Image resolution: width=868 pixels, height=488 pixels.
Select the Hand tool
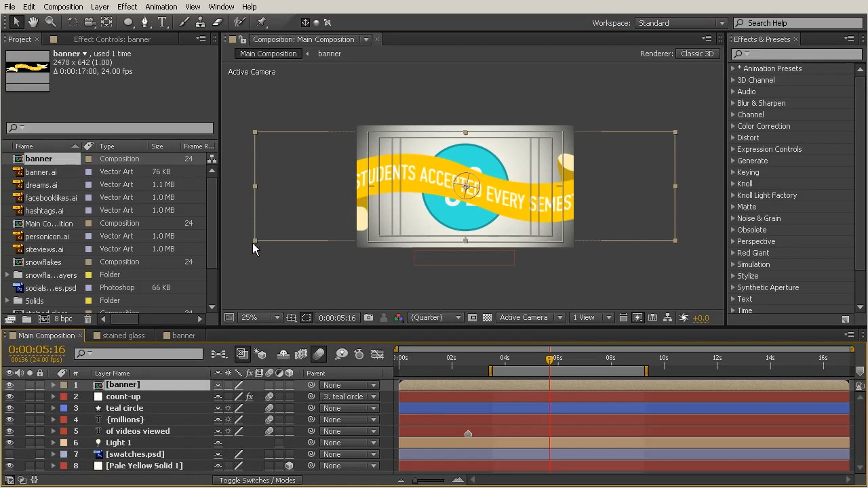click(x=33, y=22)
